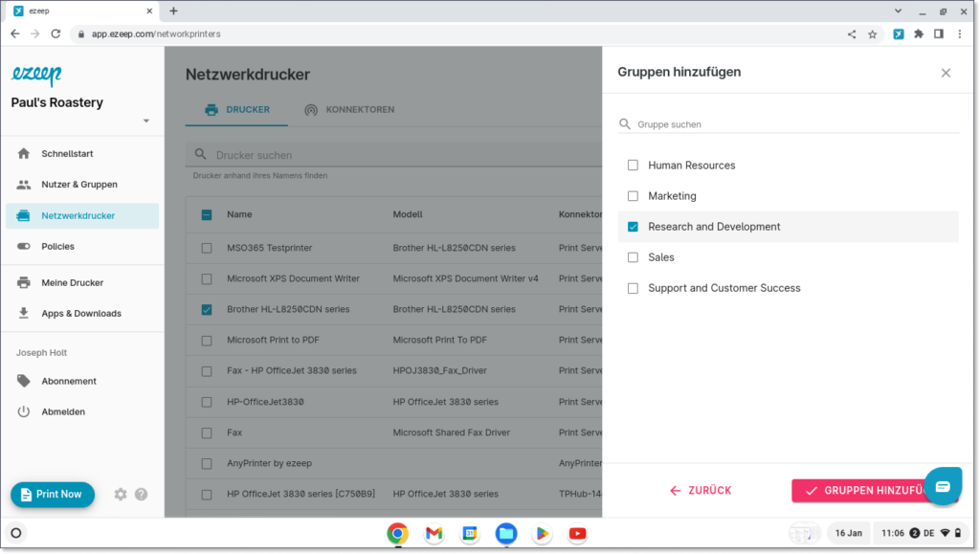This screenshot has height=554, width=980.
Task: Select the Fax - HP OfficeJet 3830 series checkbox
Action: [207, 371]
